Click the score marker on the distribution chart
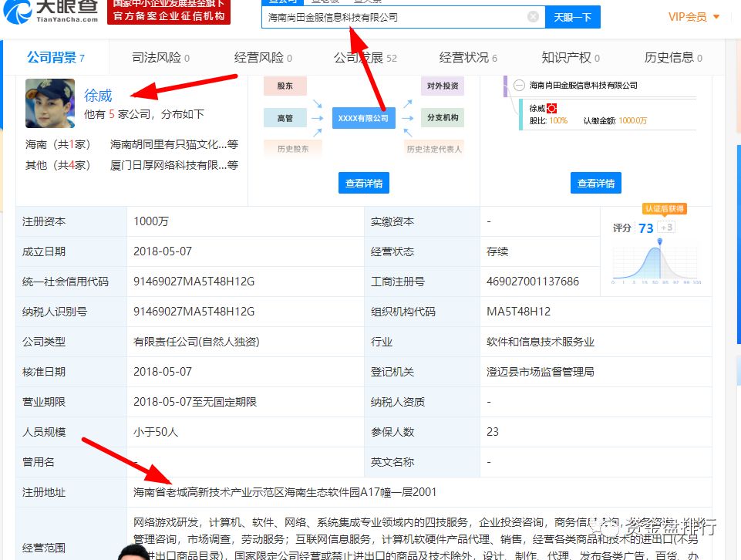This screenshot has height=560, width=741. click(660, 242)
